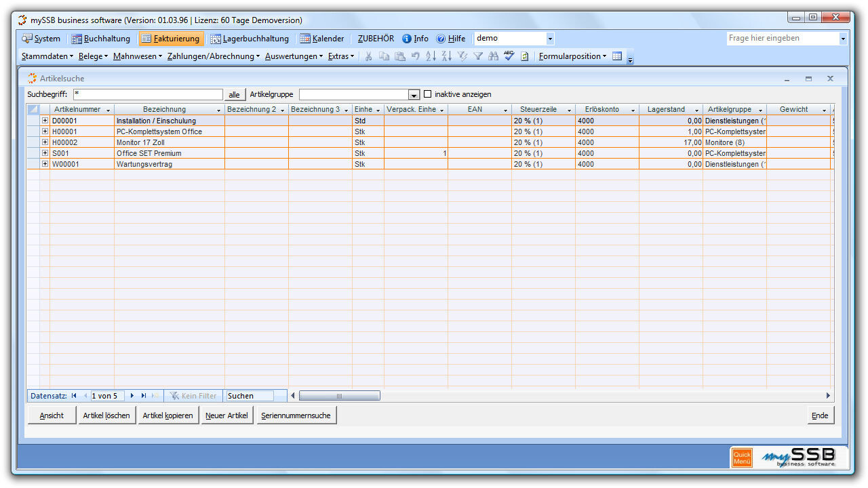Open Steuerzeile column filter dropdown
This screenshot has width=868, height=488.
(x=569, y=110)
